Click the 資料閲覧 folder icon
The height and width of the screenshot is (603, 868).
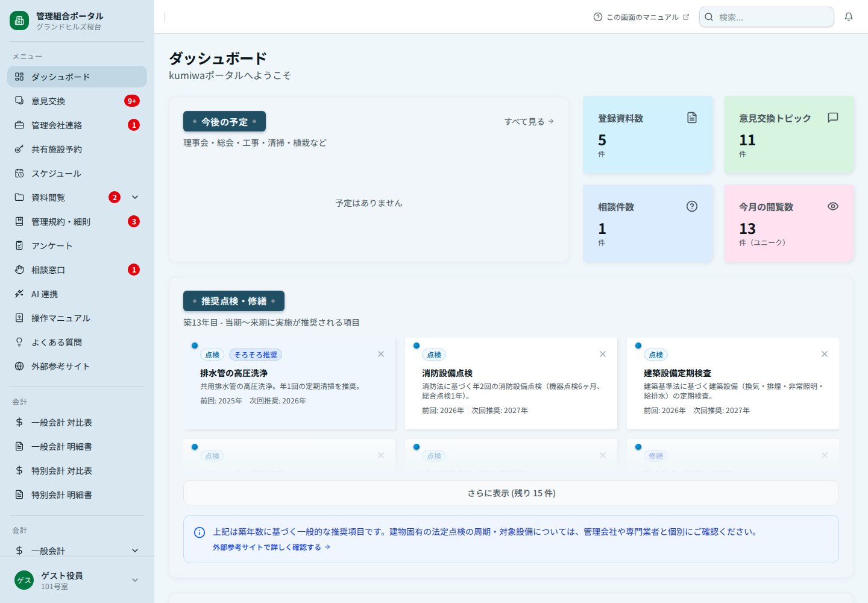point(19,197)
